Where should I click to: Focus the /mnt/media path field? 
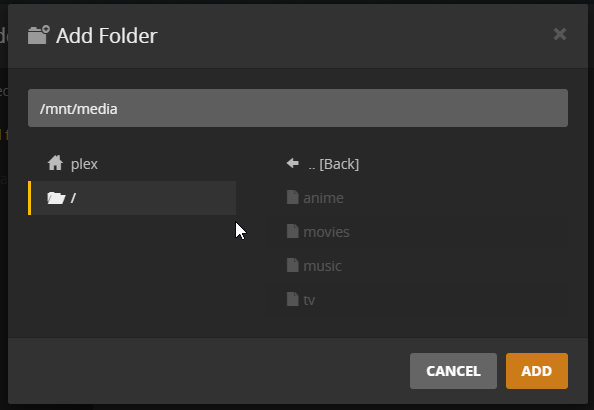pos(298,108)
